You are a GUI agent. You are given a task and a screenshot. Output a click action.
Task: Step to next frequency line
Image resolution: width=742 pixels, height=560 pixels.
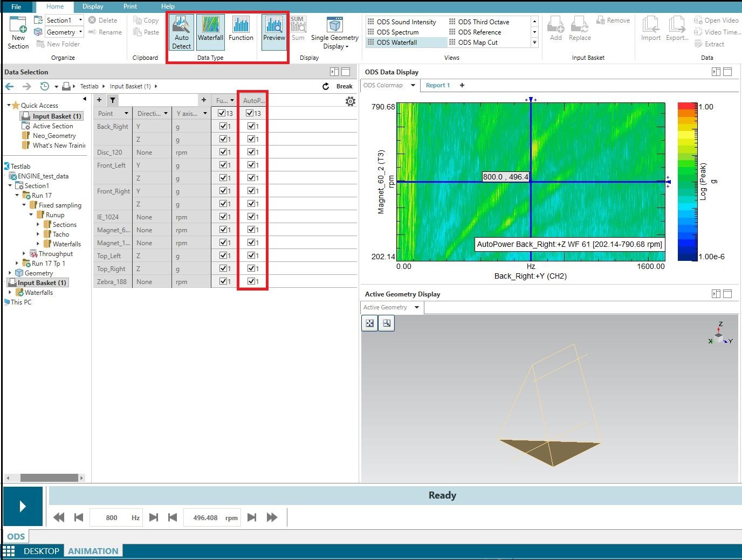coord(154,517)
